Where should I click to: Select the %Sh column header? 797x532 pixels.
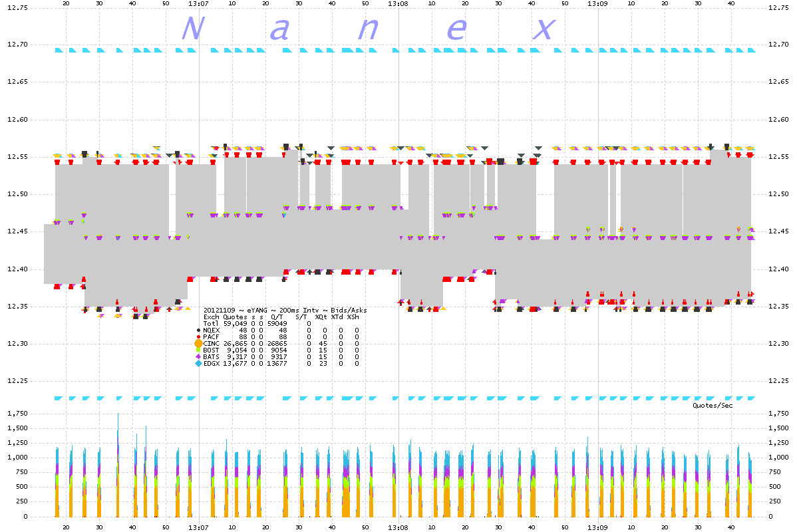pos(353,317)
